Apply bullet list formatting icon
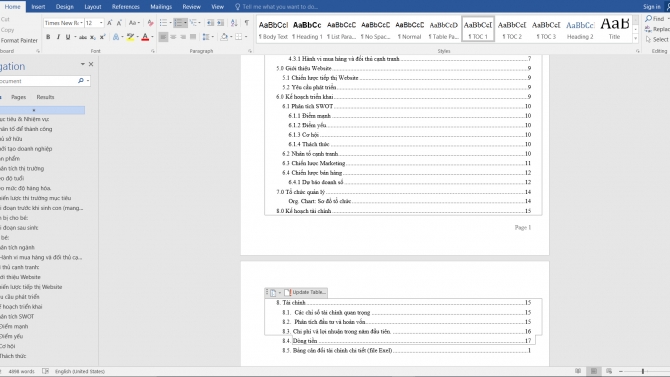Viewport: 670px width, 377px height. (x=163, y=23)
